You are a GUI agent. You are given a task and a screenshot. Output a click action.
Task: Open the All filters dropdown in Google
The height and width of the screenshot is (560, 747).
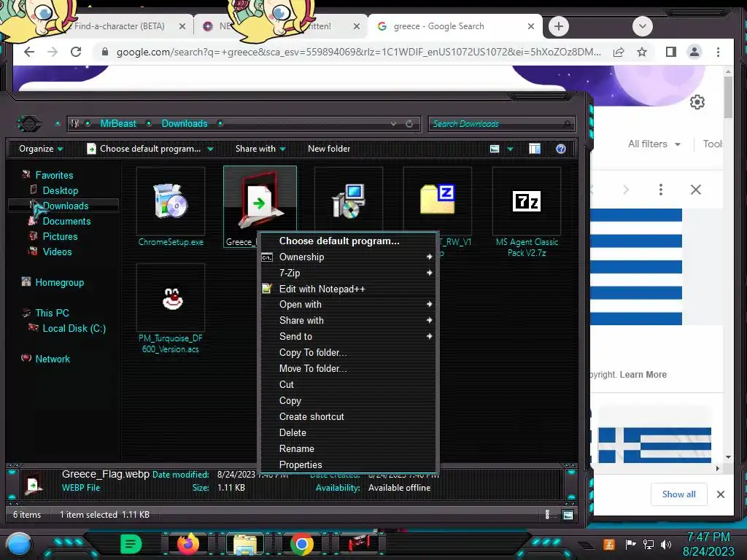click(654, 144)
